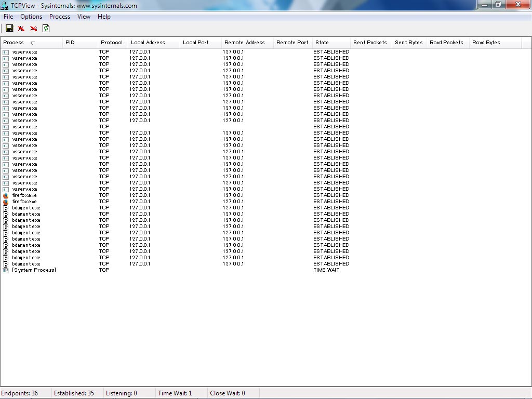Sort by the Protocol column header
This screenshot has height=399, width=532.
coord(113,43)
